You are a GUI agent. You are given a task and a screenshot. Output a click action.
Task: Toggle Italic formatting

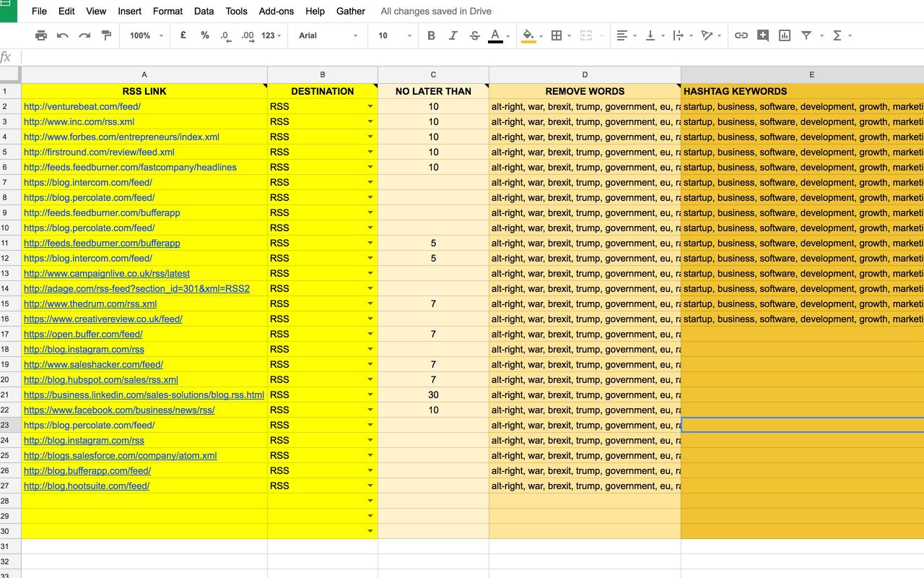tap(453, 35)
